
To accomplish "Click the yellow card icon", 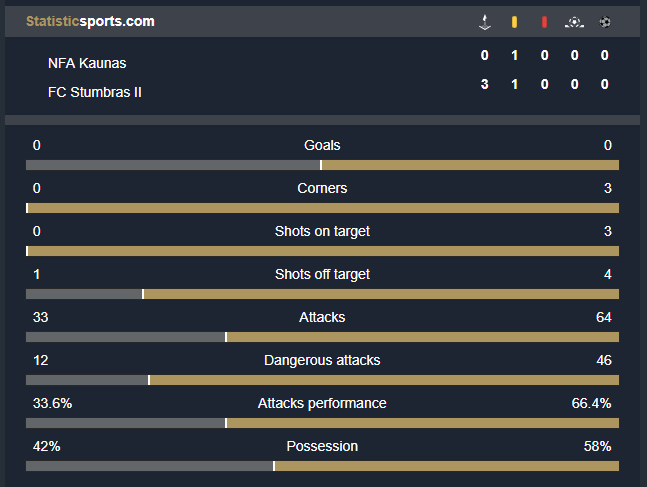I will click(x=514, y=22).
